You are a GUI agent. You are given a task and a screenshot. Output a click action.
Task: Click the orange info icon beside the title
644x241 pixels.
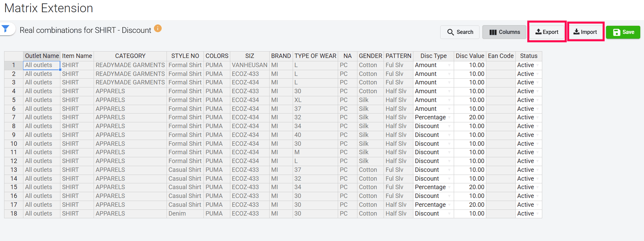pos(158,28)
